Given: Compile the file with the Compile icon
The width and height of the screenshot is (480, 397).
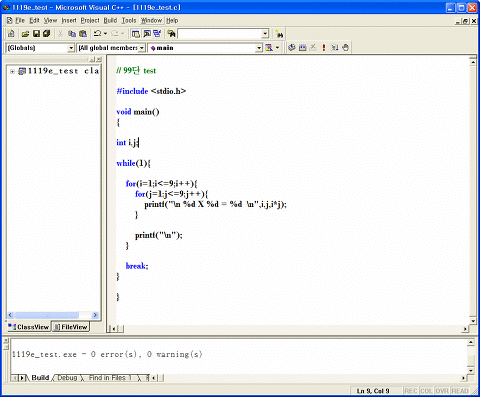Looking at the screenshot, I should click(x=292, y=48).
